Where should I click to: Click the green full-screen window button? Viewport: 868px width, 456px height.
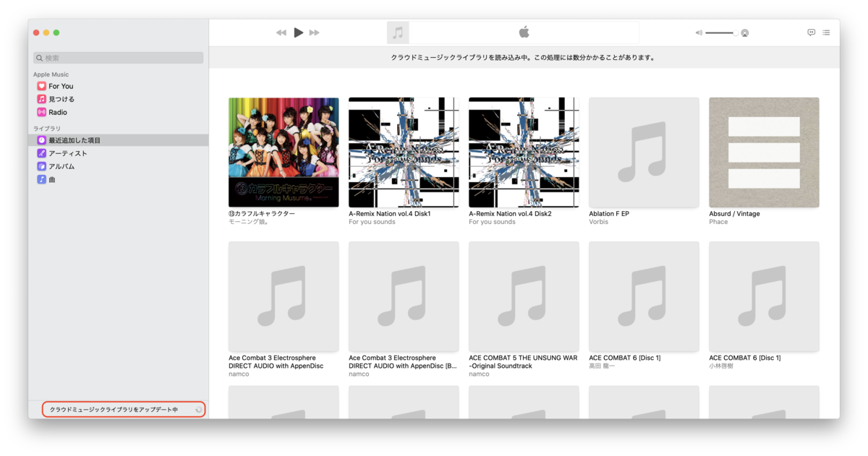[56, 33]
